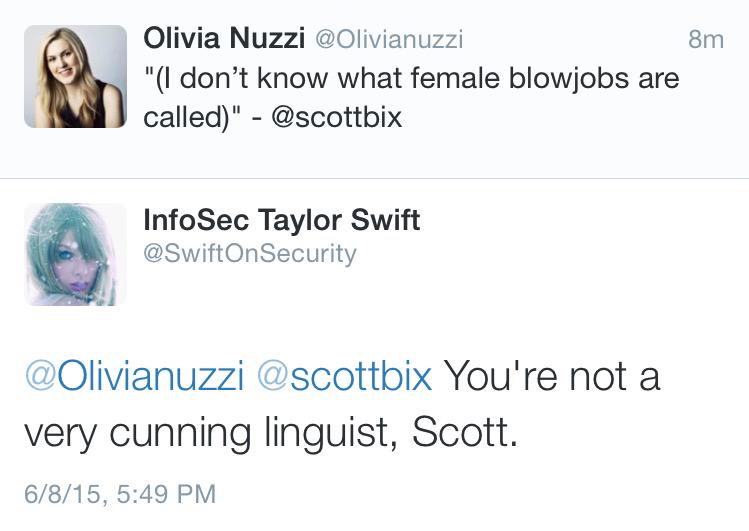Tap the InfoSec Taylor Swift display name
Viewport: 749px width, 531px height.
[282, 219]
